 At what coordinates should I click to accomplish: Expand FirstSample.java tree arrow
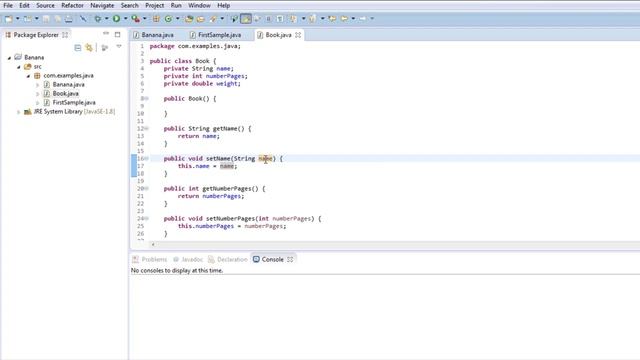click(38, 103)
